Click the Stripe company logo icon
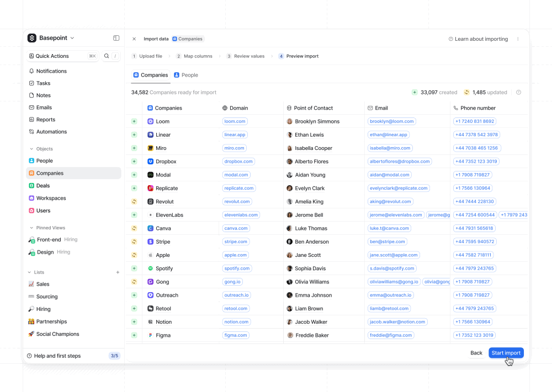This screenshot has height=392, width=552. tap(150, 241)
